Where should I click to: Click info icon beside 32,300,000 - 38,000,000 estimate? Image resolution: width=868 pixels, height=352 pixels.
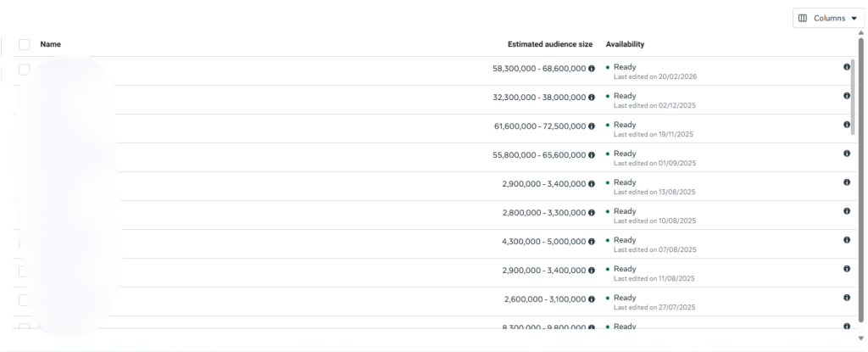pos(592,98)
